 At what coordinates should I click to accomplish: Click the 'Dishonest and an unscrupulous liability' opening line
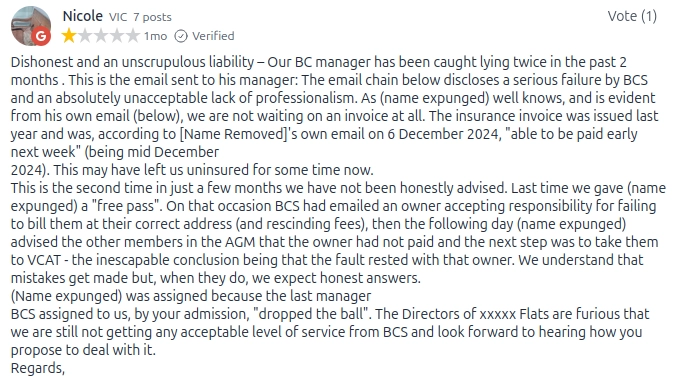tap(131, 62)
